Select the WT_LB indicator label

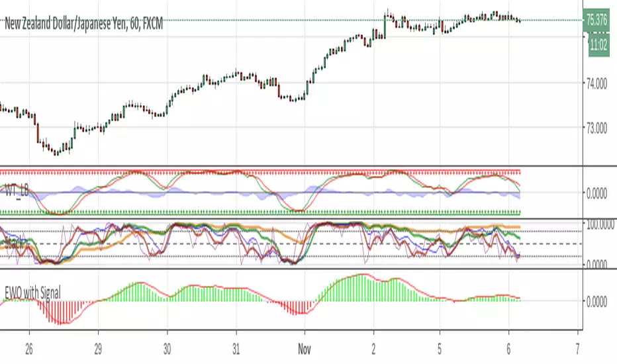[17, 191]
